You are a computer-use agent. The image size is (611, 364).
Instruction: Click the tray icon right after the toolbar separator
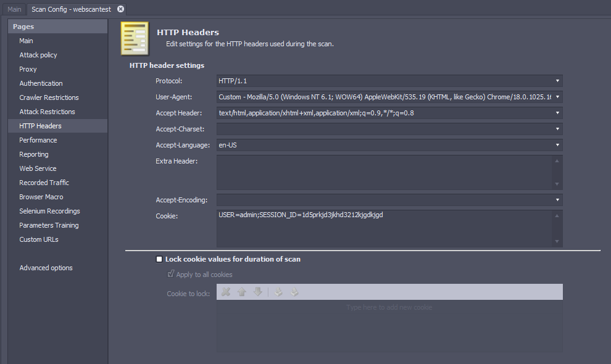click(278, 292)
